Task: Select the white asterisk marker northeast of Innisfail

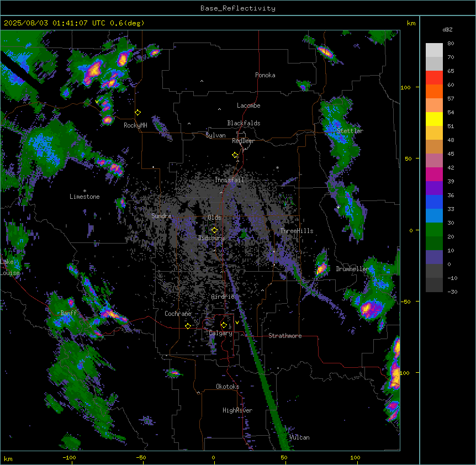Action: coord(277,167)
